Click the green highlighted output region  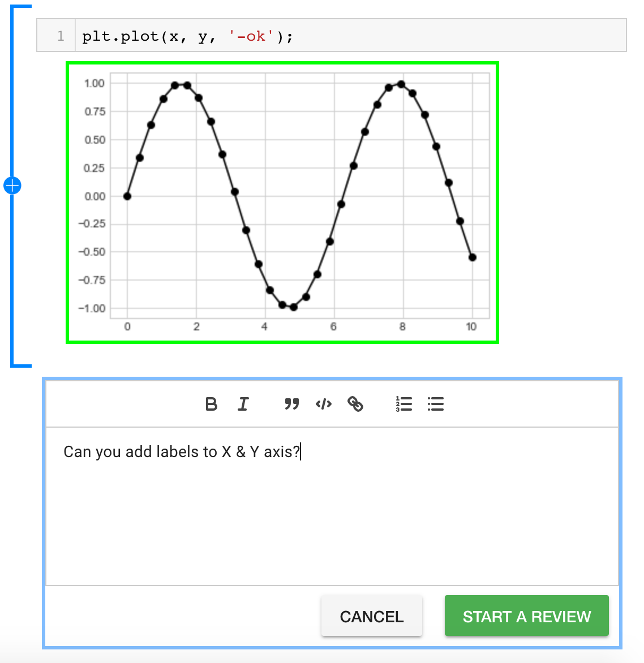click(283, 201)
